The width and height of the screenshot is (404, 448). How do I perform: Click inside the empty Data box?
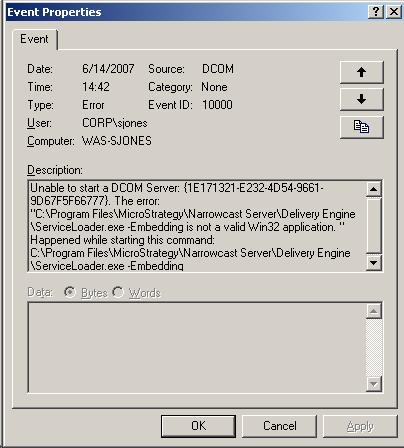[197, 348]
